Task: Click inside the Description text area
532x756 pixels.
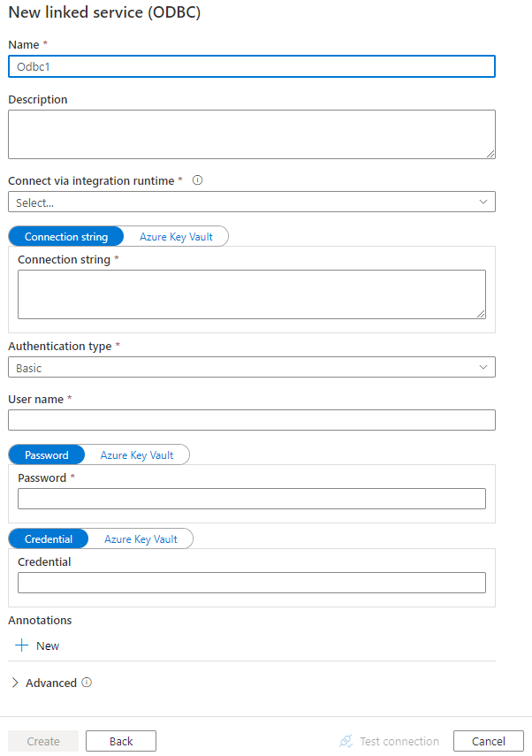Action: point(251,133)
